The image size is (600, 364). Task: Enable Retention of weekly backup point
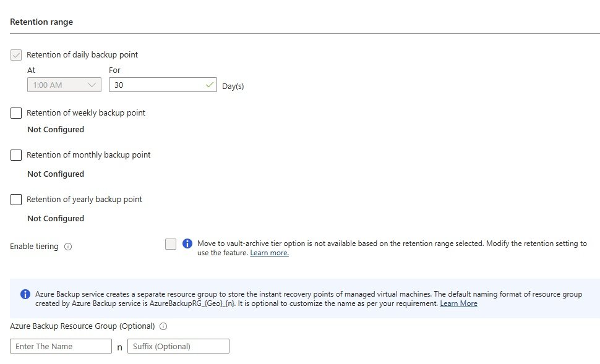(16, 113)
